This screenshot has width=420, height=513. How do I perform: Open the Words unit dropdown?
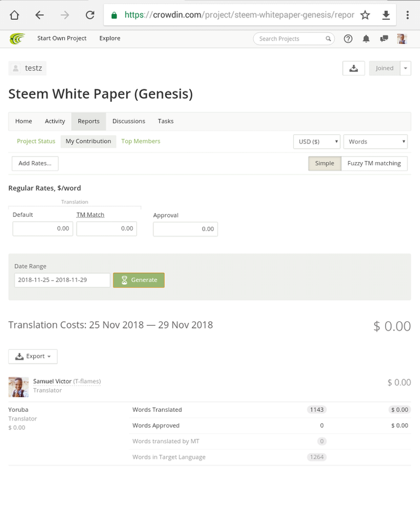pyautogui.click(x=375, y=141)
